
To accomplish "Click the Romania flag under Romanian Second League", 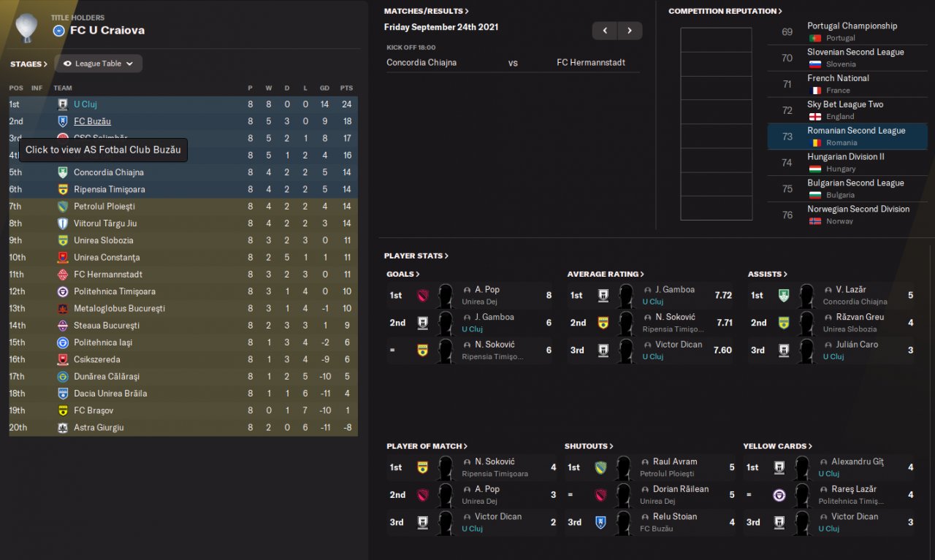I will tap(814, 143).
